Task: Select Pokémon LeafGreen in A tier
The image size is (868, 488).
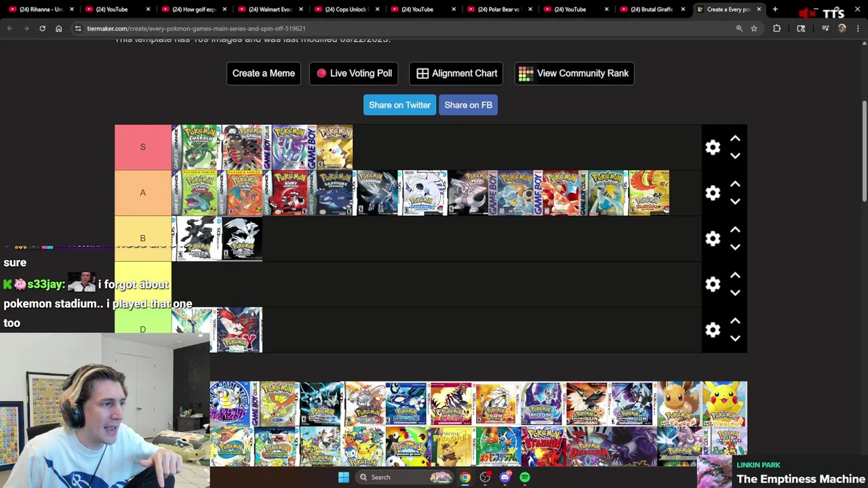Action: [194, 193]
